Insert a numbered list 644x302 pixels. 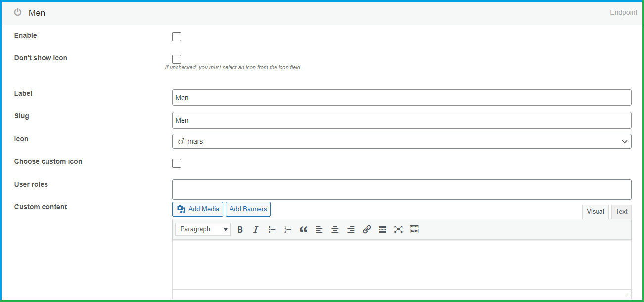pyautogui.click(x=287, y=229)
